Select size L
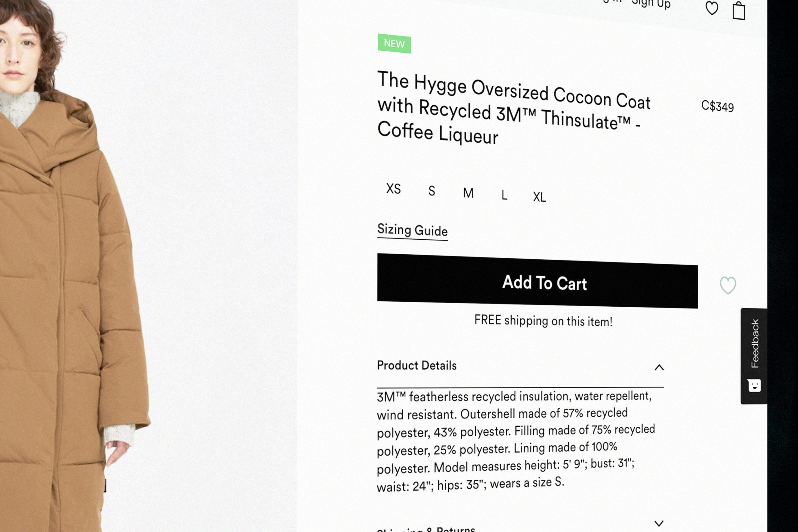The width and height of the screenshot is (798, 532). [505, 195]
